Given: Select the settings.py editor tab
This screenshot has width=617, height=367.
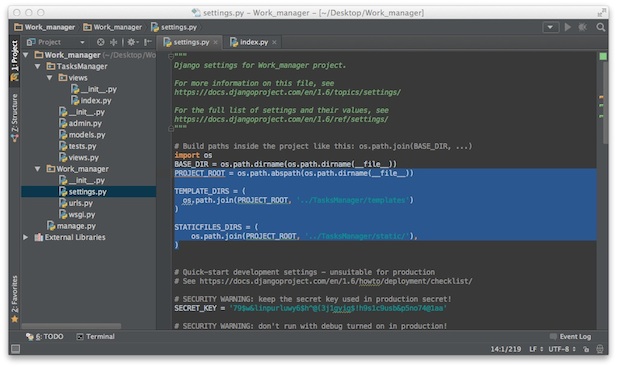Looking at the screenshot, I should [x=190, y=42].
